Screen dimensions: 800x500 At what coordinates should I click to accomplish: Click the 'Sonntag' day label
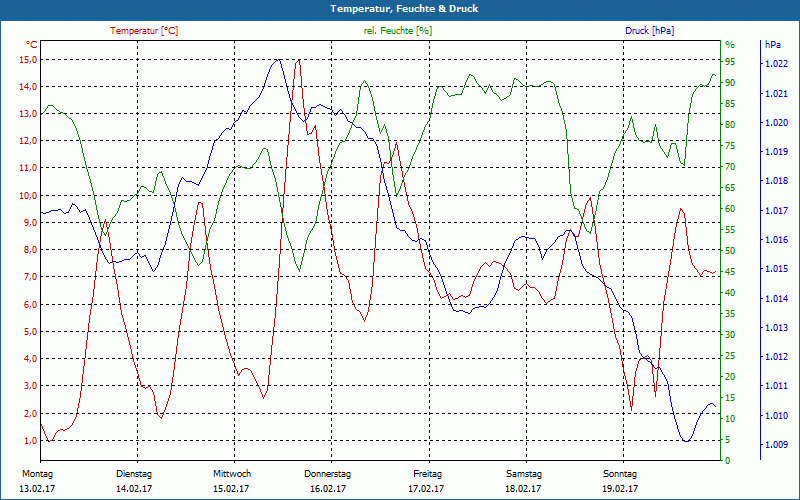pyautogui.click(x=620, y=474)
